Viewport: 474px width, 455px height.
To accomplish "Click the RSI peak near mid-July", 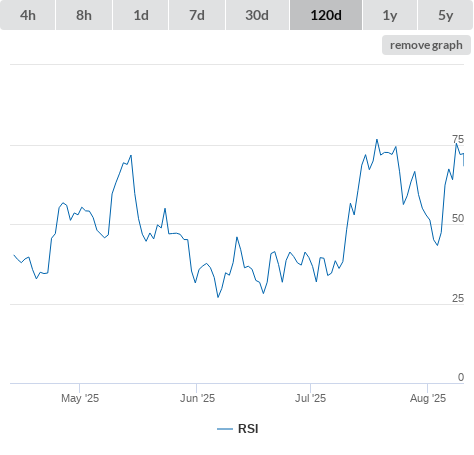I will (x=377, y=140).
